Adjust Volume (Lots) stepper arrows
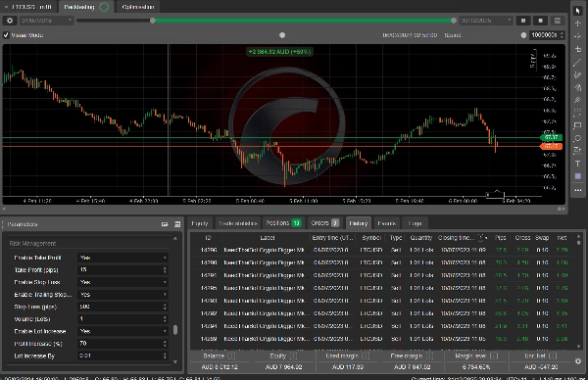 165,319
